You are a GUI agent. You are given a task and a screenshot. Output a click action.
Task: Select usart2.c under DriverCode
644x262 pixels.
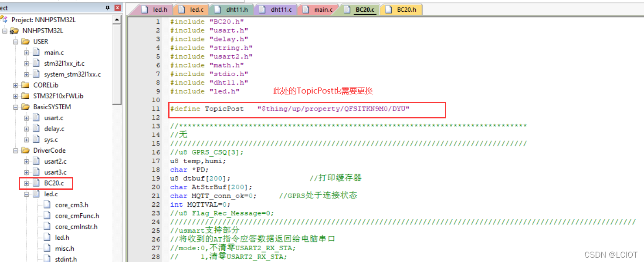point(55,161)
